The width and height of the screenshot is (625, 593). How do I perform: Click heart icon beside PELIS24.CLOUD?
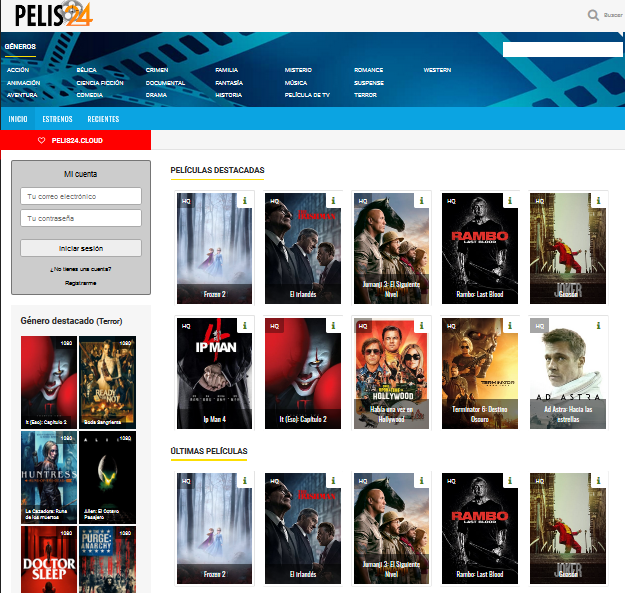[x=41, y=140]
